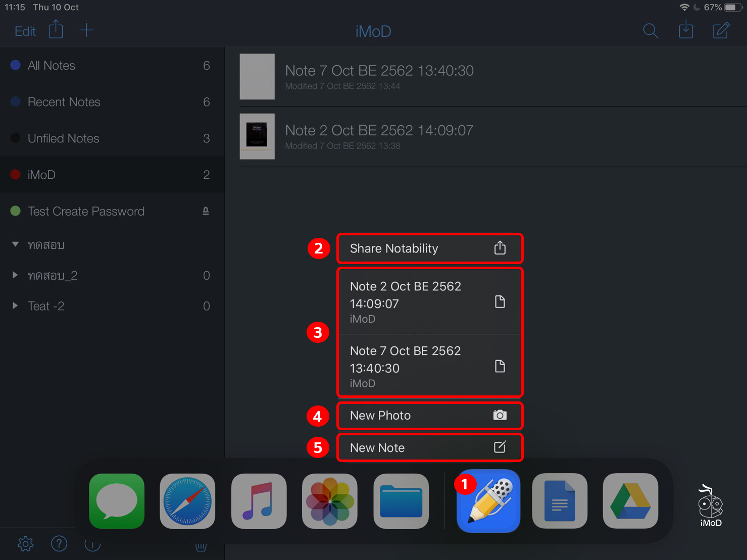The image size is (747, 560).
Task: Tap the trash icon at the bottom
Action: click(201, 546)
